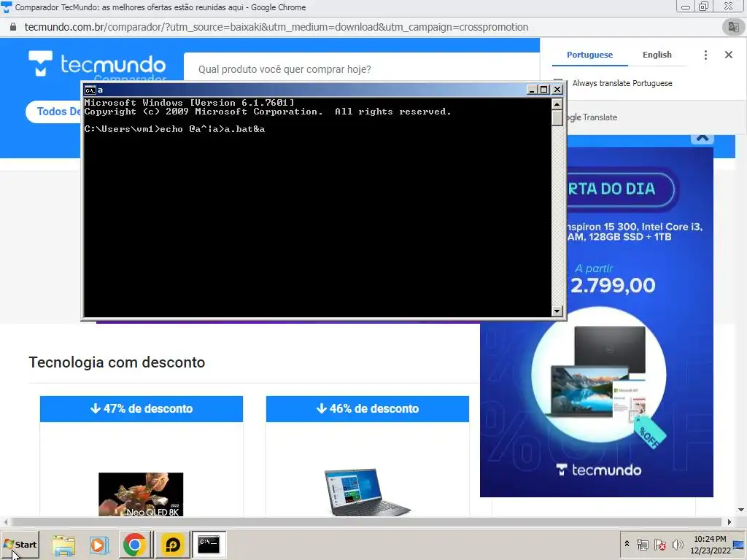Open the volume speaker tray icon
The height and width of the screenshot is (560, 747).
677,544
